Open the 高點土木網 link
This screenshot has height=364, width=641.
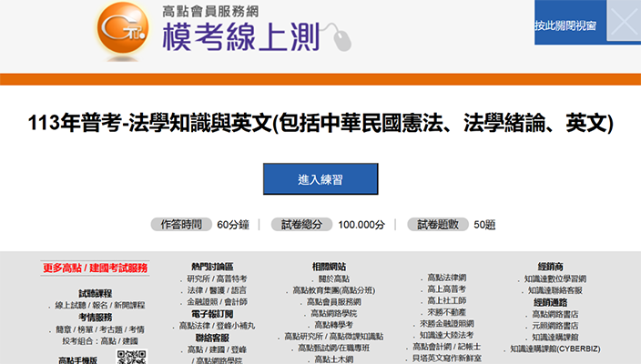click(x=333, y=359)
